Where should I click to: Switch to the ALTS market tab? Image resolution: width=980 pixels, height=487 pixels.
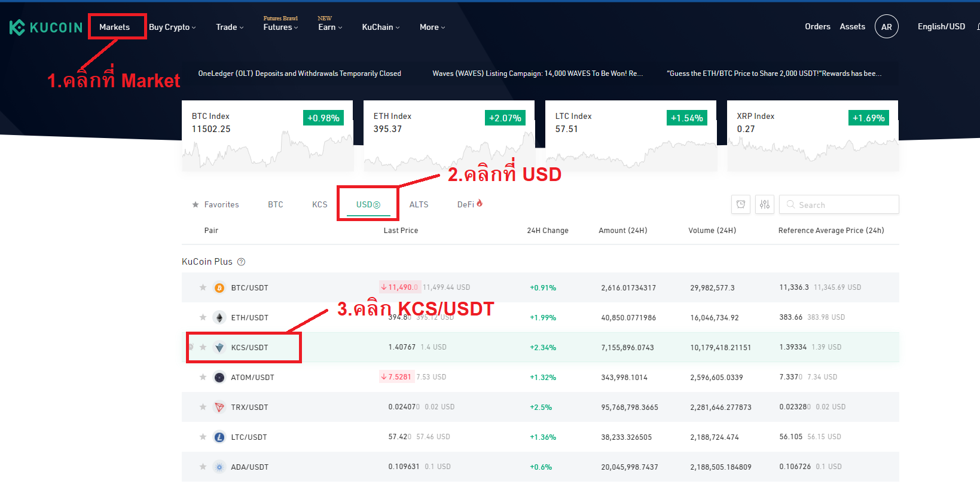coord(419,204)
